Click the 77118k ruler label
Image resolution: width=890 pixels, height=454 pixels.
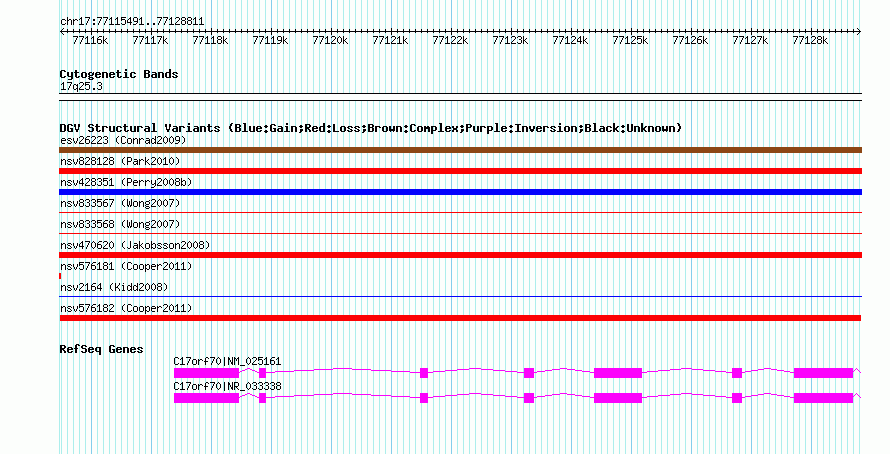(x=210, y=40)
